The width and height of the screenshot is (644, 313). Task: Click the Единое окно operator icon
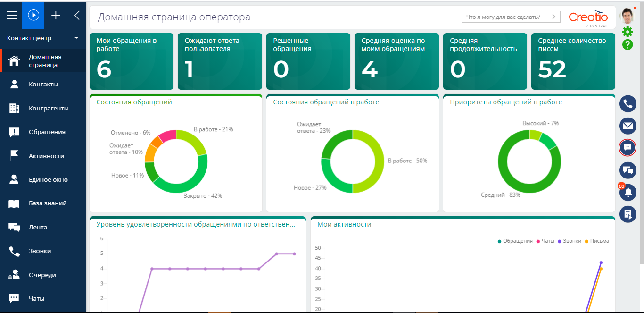pos(14,179)
